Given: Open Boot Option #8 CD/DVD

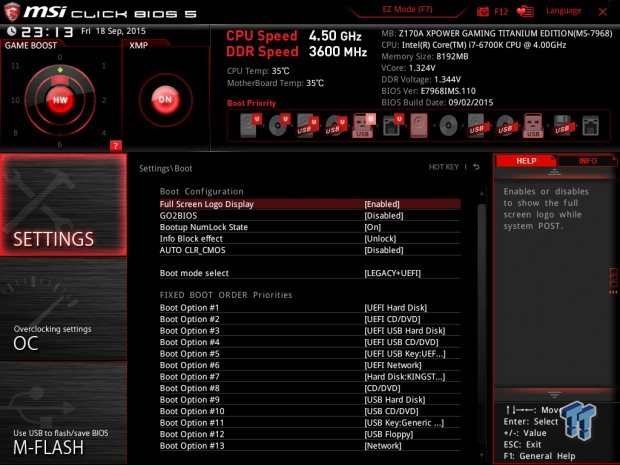Looking at the screenshot, I should pos(310,388).
